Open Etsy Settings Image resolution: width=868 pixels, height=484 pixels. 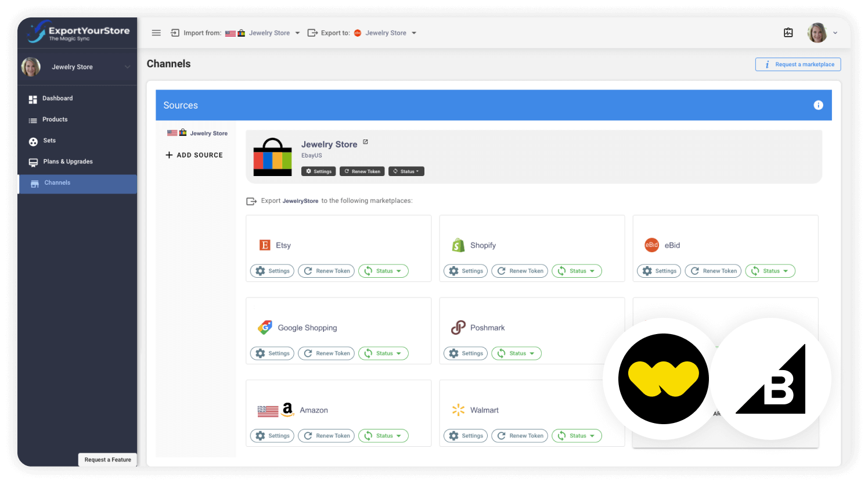tap(272, 271)
